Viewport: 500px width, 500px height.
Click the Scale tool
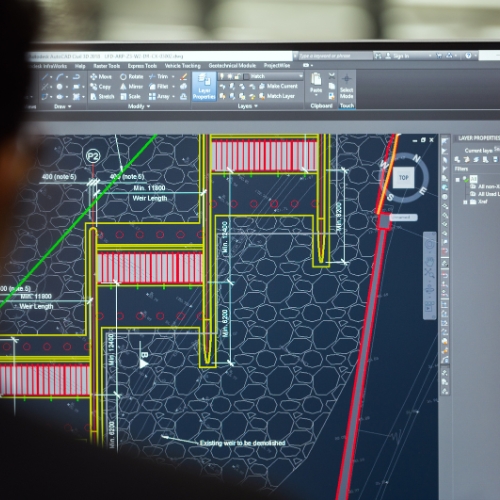tap(130, 96)
